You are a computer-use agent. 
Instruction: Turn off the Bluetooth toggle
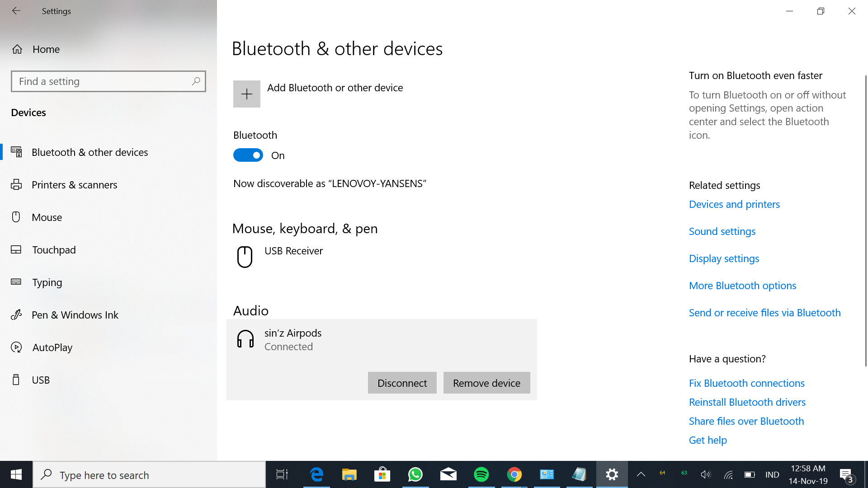pyautogui.click(x=248, y=155)
